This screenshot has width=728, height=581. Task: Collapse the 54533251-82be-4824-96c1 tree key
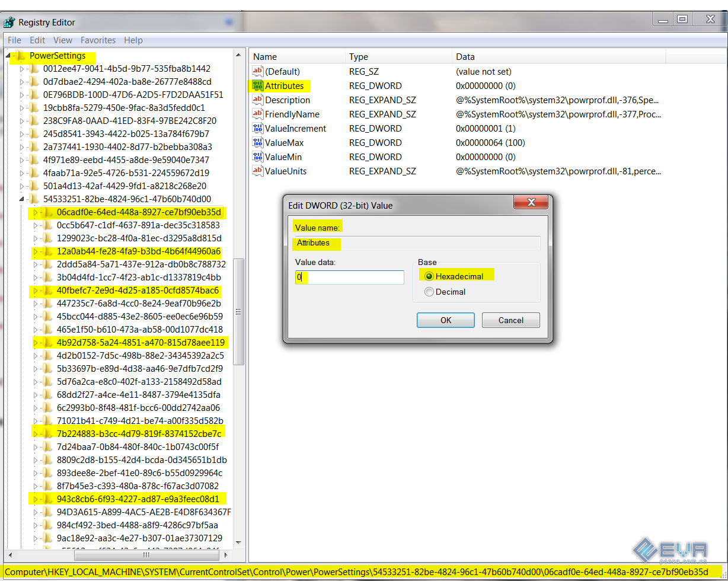click(x=22, y=199)
